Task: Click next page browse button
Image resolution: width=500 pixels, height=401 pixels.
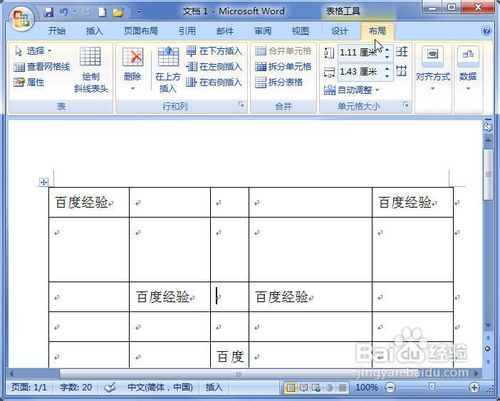Action: point(488,361)
